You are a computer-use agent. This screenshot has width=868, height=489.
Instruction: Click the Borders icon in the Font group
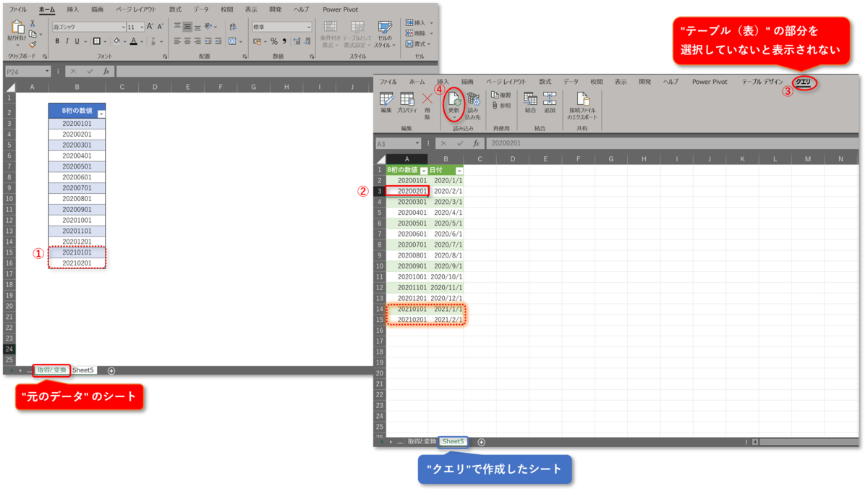tap(96, 41)
